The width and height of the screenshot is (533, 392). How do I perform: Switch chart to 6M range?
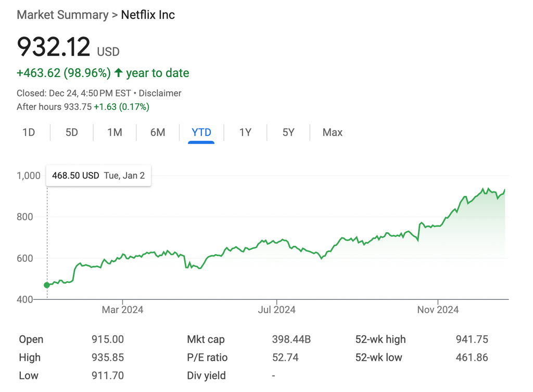point(158,132)
